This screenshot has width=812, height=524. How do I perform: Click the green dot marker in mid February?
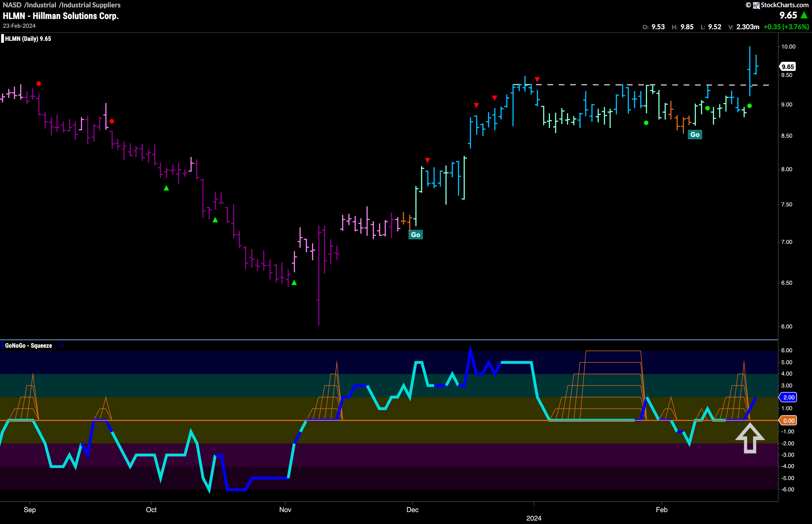(708, 108)
